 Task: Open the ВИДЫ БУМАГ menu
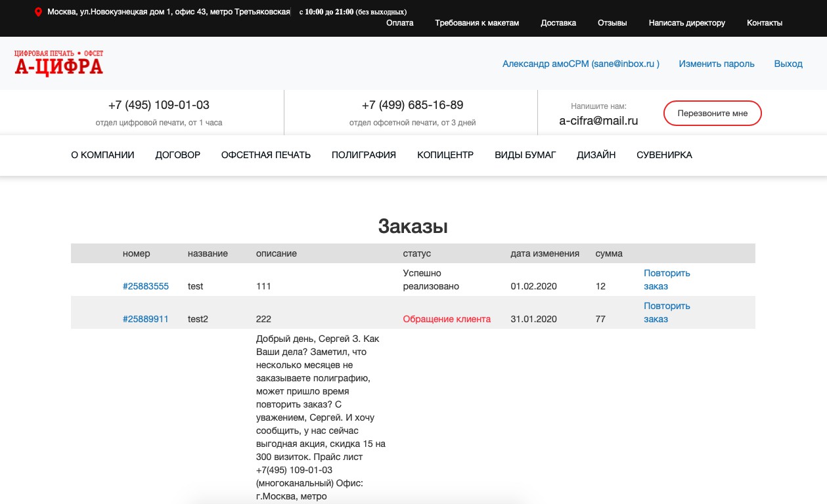[x=525, y=155]
